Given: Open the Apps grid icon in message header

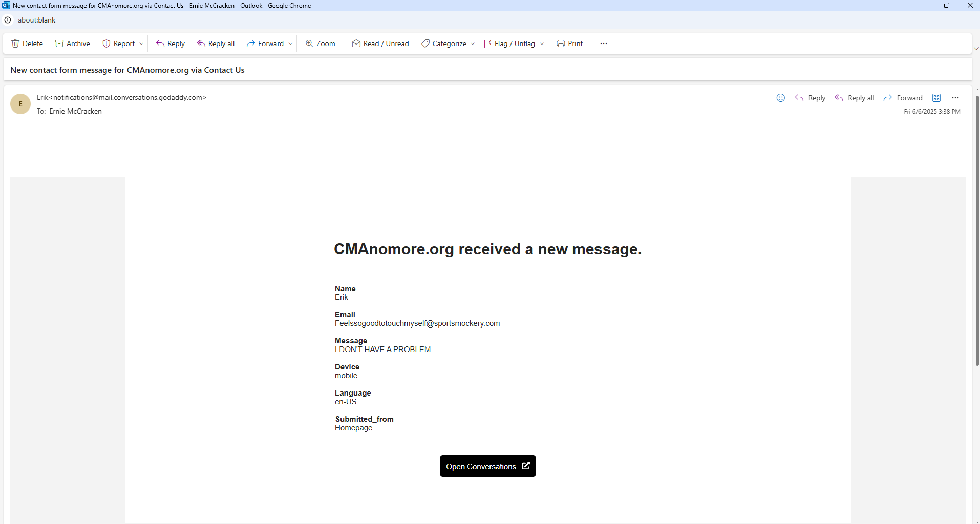Looking at the screenshot, I should coord(936,98).
